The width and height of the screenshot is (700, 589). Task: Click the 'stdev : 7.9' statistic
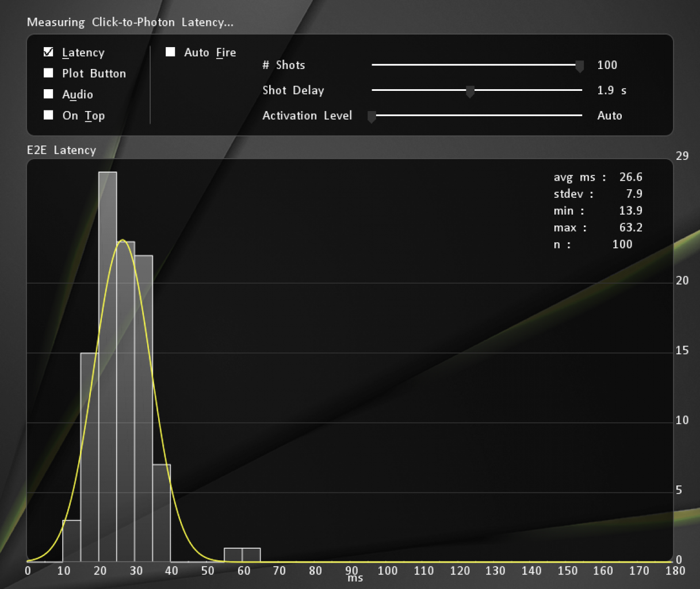point(598,194)
